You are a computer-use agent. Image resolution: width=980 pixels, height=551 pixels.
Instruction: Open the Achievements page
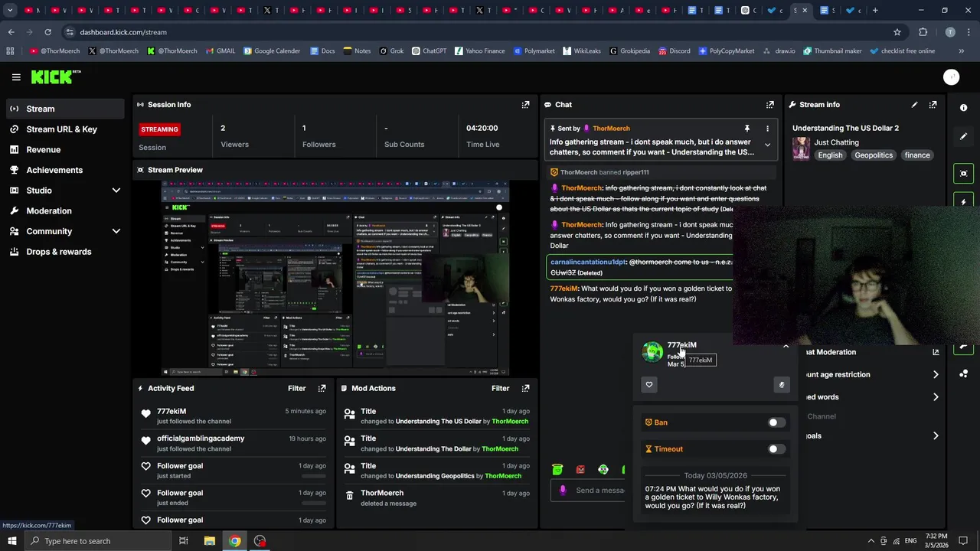pyautogui.click(x=65, y=170)
